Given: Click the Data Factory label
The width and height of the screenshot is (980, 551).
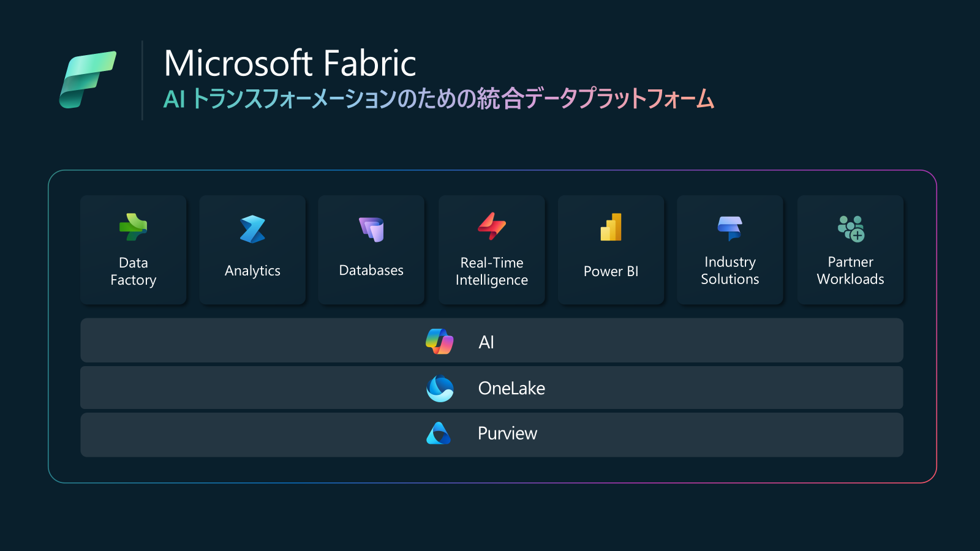Looking at the screenshot, I should [134, 271].
